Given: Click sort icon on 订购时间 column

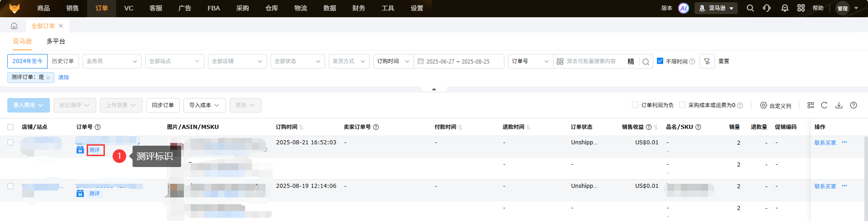Looking at the screenshot, I should click(301, 127).
